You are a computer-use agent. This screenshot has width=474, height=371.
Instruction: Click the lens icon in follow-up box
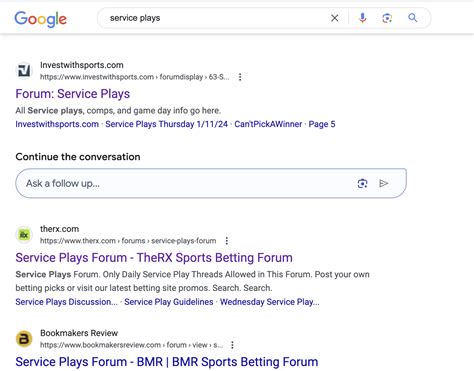(x=362, y=183)
